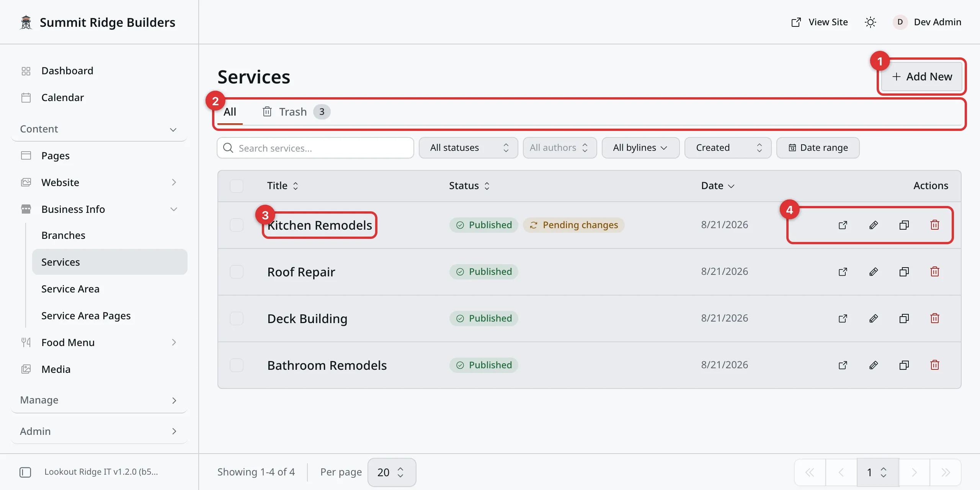Edit Roof Repair with pencil icon
980x490 pixels.
click(874, 272)
